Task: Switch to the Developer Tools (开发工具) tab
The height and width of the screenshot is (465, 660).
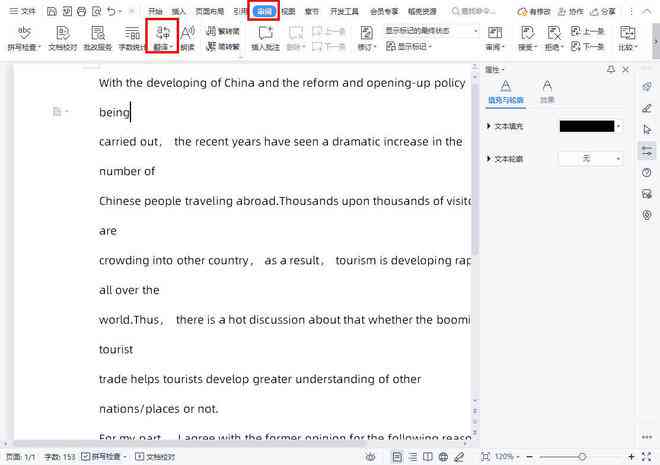Action: point(344,11)
